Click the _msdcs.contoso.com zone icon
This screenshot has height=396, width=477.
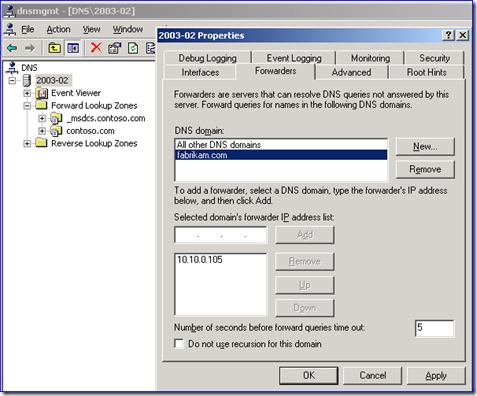pos(56,118)
